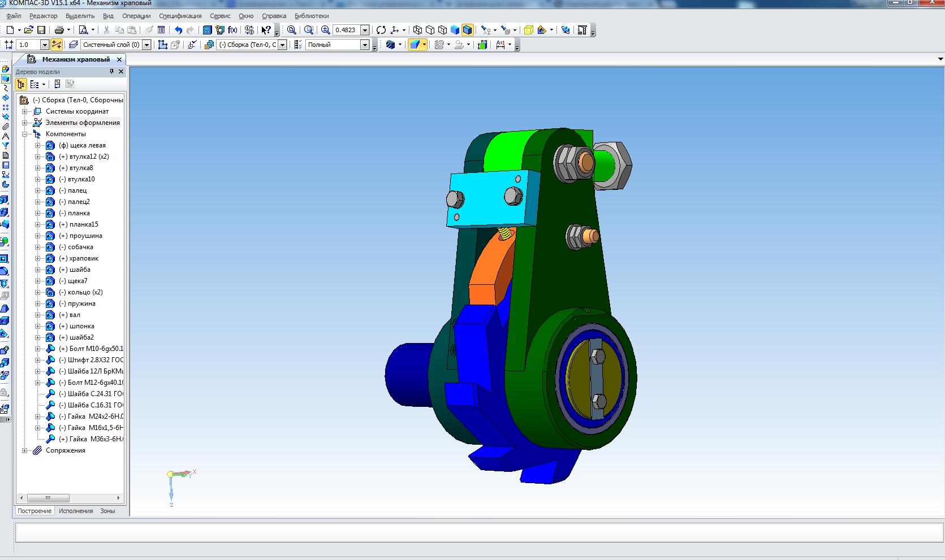Toggle the model tree structure view button
This screenshot has width=945, height=560.
tap(21, 84)
